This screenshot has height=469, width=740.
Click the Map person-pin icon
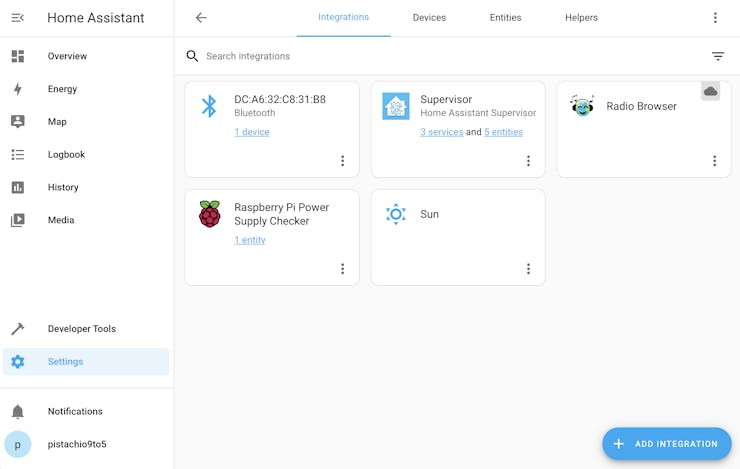tap(17, 122)
